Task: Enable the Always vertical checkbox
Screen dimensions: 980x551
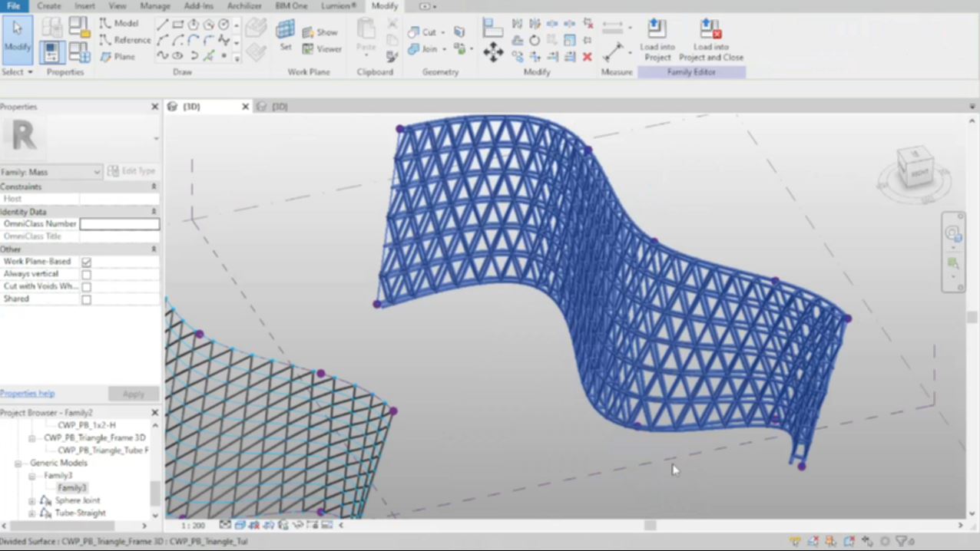Action: click(x=86, y=274)
